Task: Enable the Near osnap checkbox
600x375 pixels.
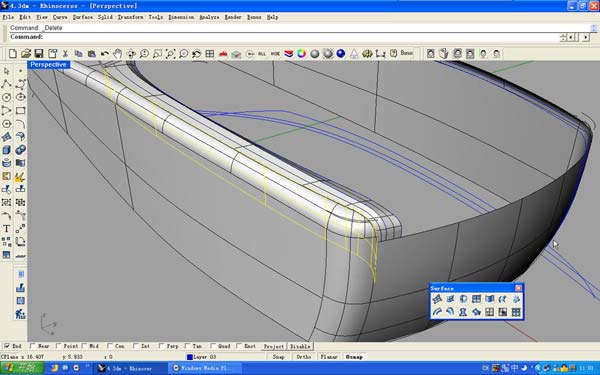Action: pos(33,346)
